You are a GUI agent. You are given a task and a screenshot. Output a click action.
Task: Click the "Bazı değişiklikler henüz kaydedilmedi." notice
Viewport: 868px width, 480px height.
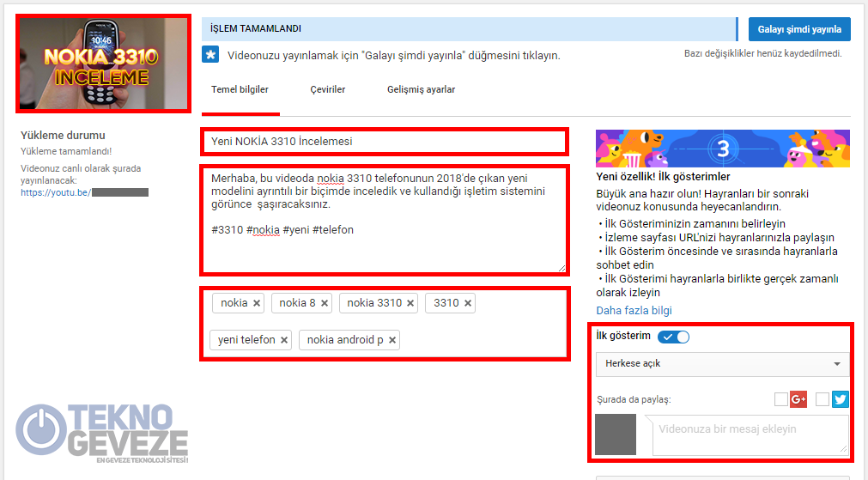[762, 54]
